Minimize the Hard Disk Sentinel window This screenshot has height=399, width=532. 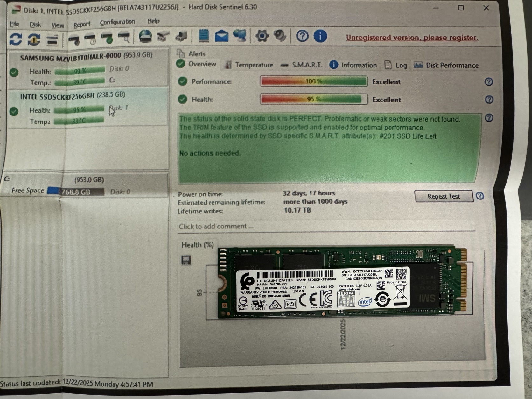coord(436,8)
